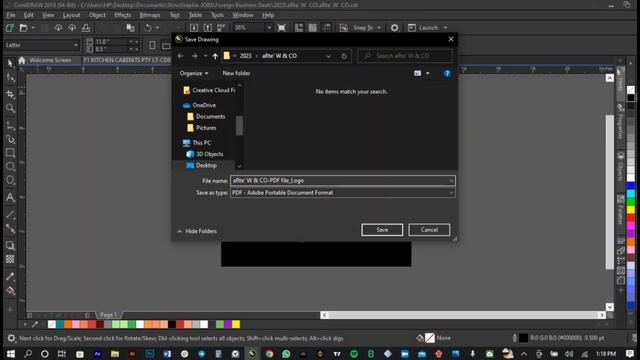
Task: Click the Import toolbar icon
Action: pyautogui.click(x=194, y=28)
